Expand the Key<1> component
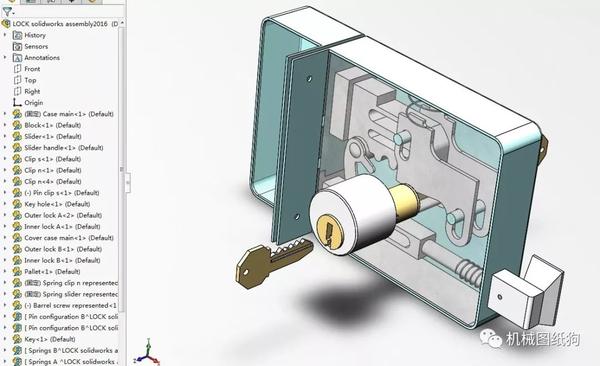600x366 pixels. [5, 339]
